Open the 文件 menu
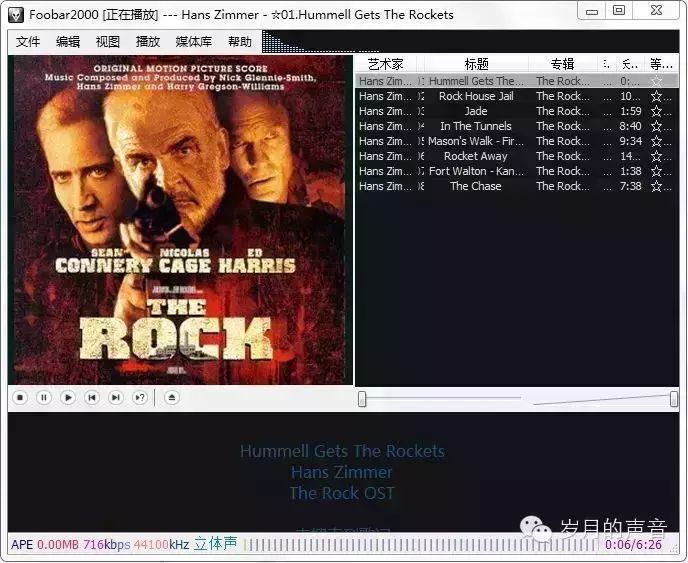688x563 pixels. [28, 42]
